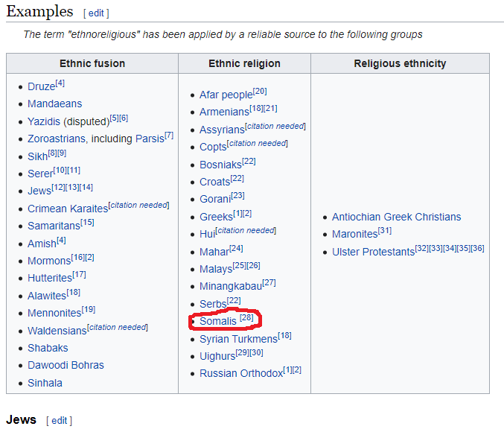The height and width of the screenshot is (432, 504).
Task: Open the Crimean Karaites article
Action: pos(68,209)
